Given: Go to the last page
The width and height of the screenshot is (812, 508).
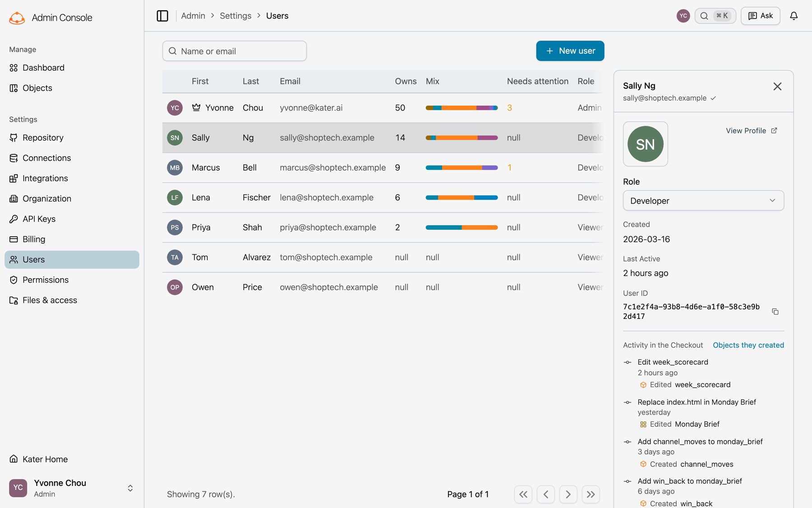Looking at the screenshot, I should [x=591, y=494].
